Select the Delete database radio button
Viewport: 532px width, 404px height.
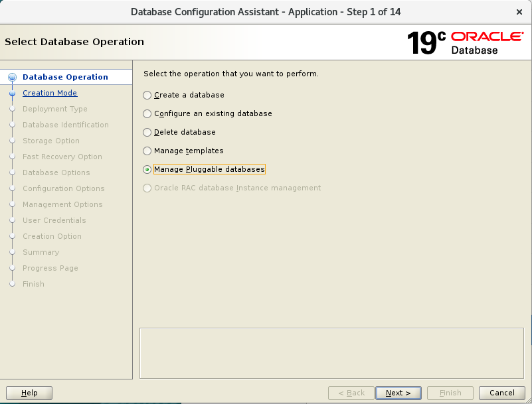tap(147, 132)
